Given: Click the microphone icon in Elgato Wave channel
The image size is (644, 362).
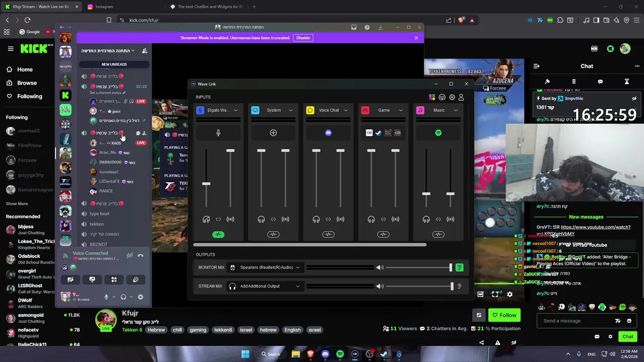Looking at the screenshot, I should (x=218, y=133).
